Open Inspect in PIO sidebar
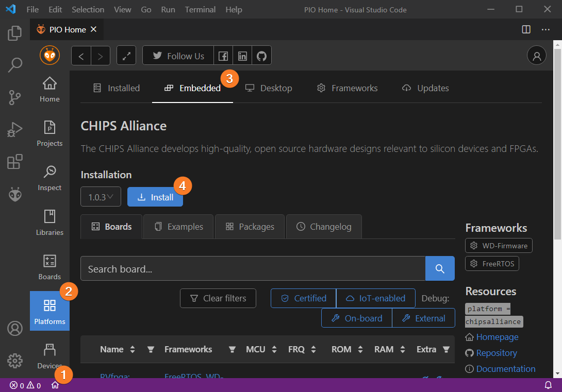562x392 pixels. coord(49,178)
